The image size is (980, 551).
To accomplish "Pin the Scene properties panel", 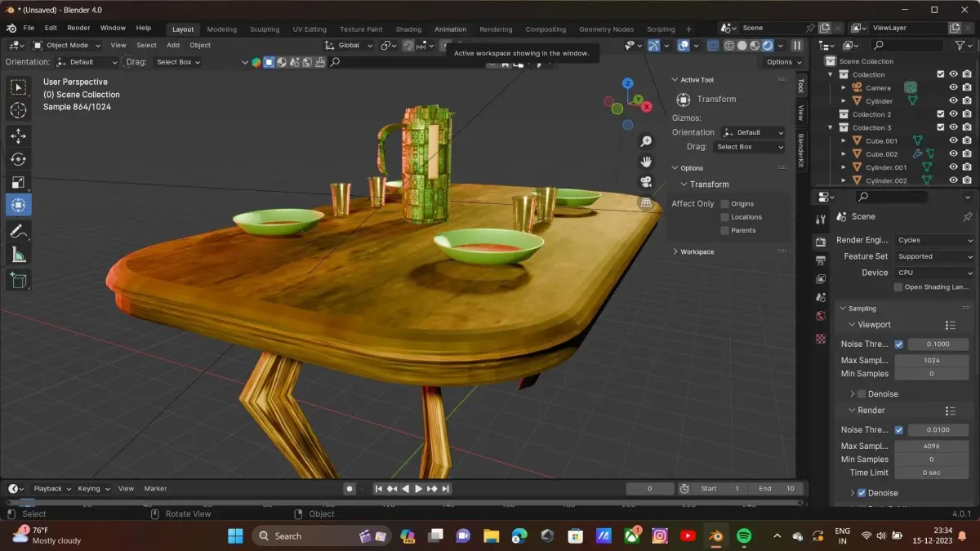I will (x=967, y=216).
